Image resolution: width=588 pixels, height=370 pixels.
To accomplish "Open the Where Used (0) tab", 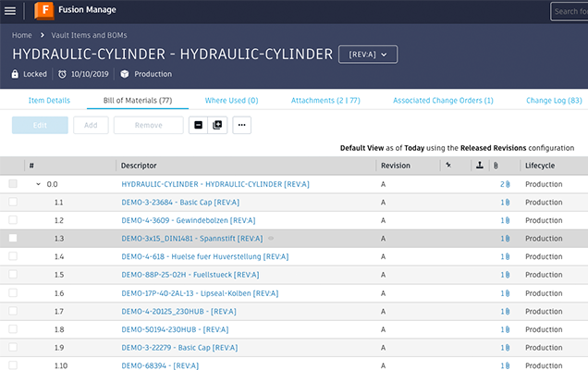I will point(231,100).
